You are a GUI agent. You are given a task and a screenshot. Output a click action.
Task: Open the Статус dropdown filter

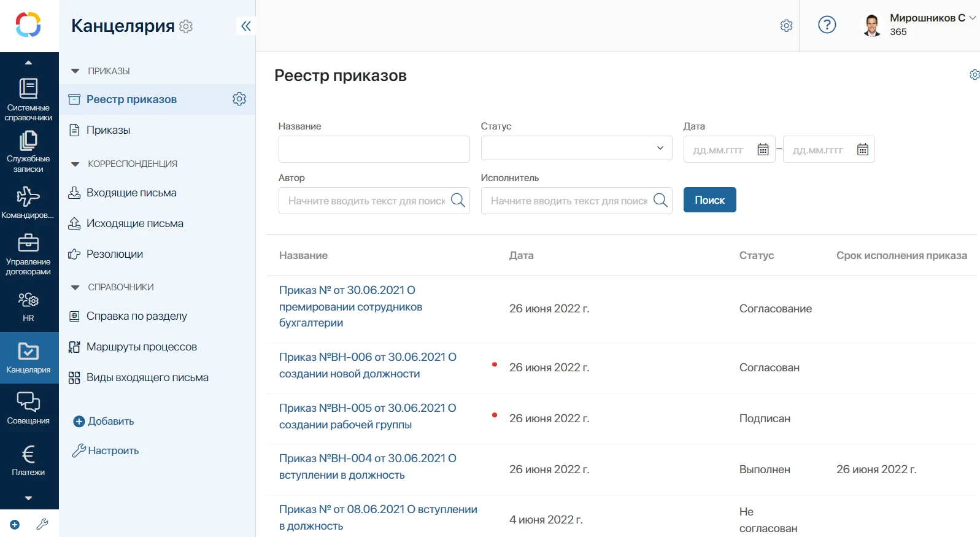click(x=576, y=149)
